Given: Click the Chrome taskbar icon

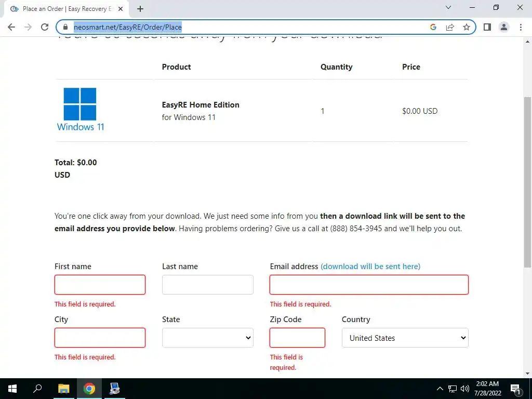Looking at the screenshot, I should click(x=89, y=389).
